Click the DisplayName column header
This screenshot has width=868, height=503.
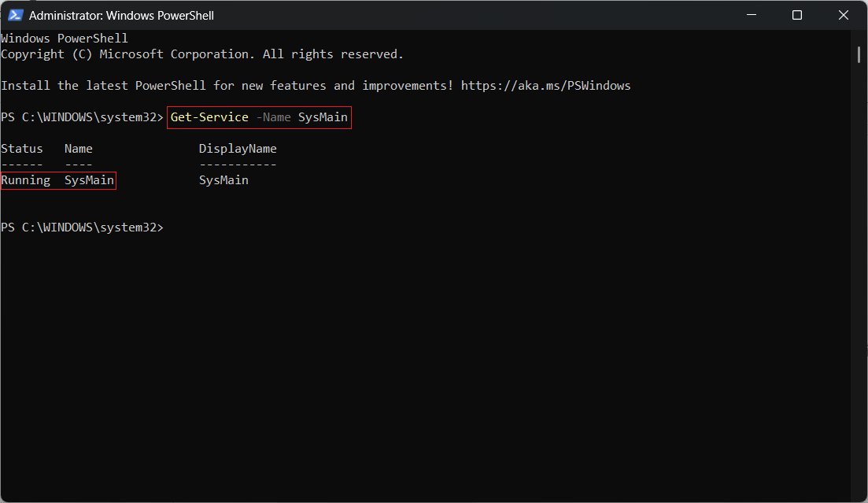[x=238, y=149]
